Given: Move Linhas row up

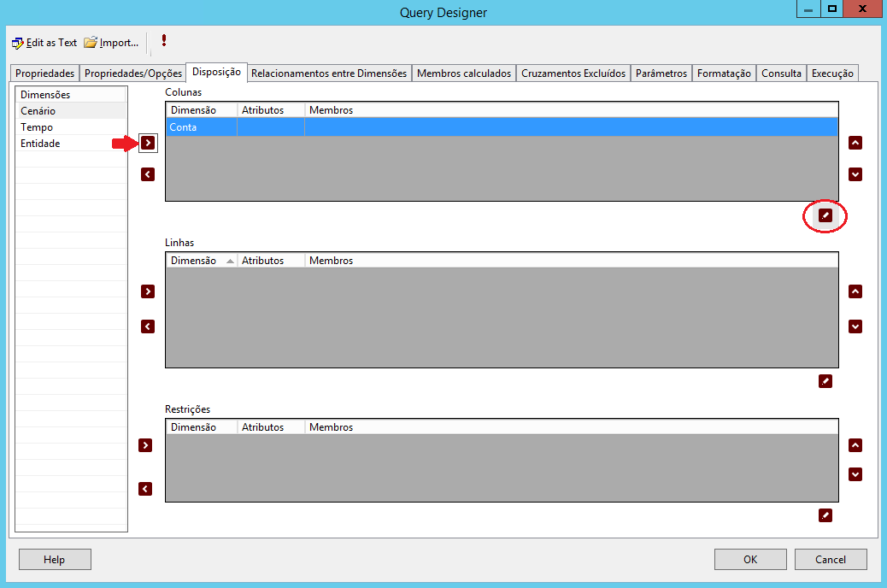Looking at the screenshot, I should (x=855, y=291).
